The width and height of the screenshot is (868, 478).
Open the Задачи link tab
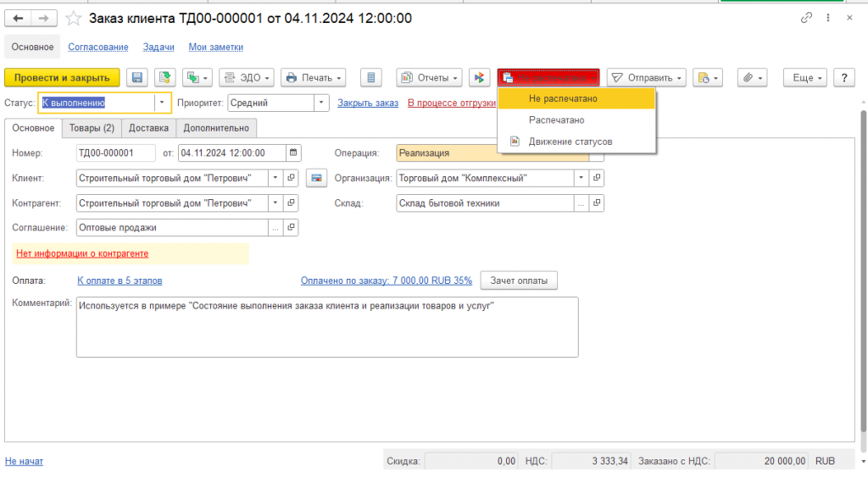tap(159, 47)
